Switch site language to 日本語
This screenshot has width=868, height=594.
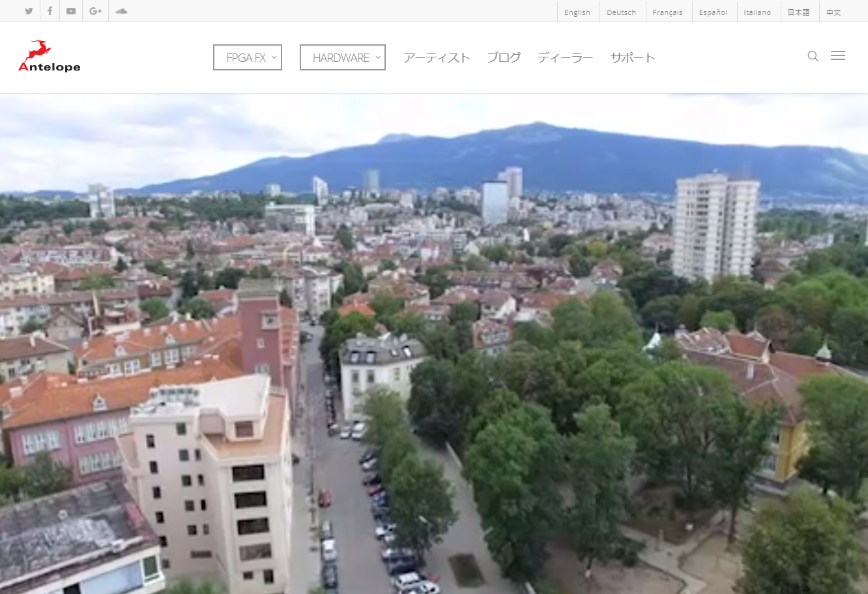[798, 12]
